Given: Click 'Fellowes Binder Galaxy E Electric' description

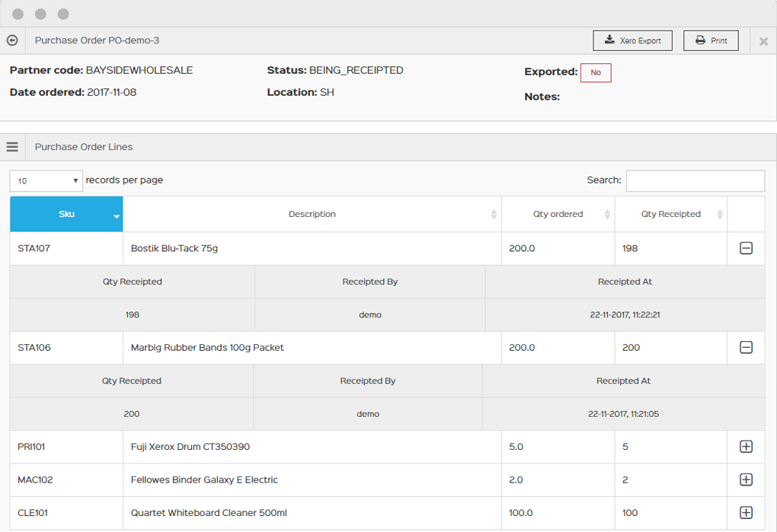Looking at the screenshot, I should [204, 479].
